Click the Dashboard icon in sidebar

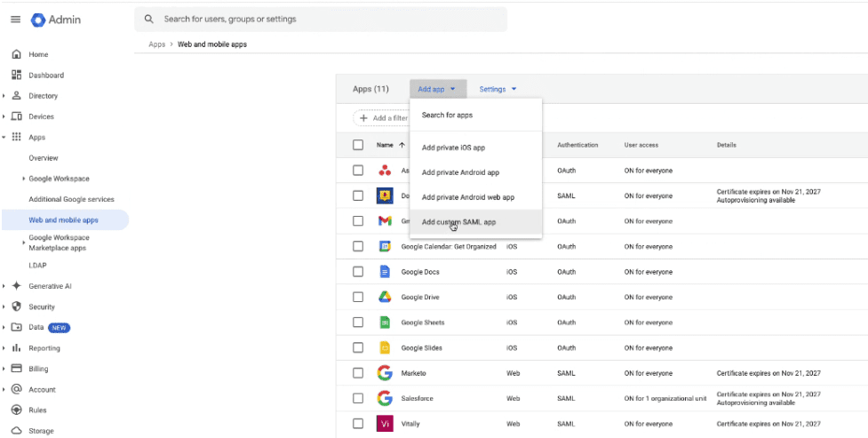(17, 75)
